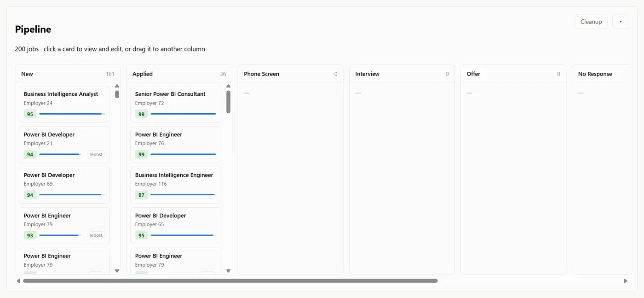Screen dimensions: 644x298
Task: Click the 36 count in the Applied column
Action: (x=223, y=74)
